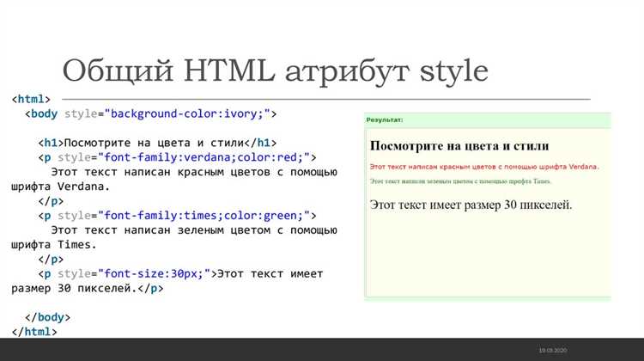Click the h1 code line "Посмотрите на цвета и стили"
644x361 pixels.
point(157,143)
